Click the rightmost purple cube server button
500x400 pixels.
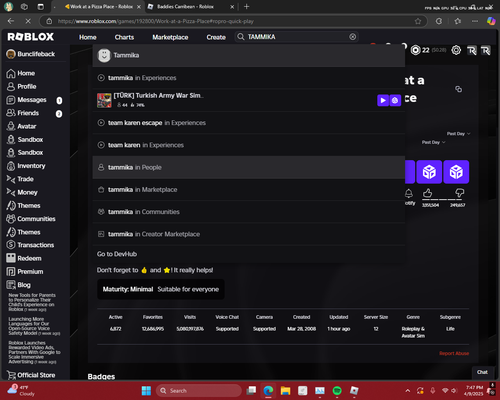click(x=456, y=172)
